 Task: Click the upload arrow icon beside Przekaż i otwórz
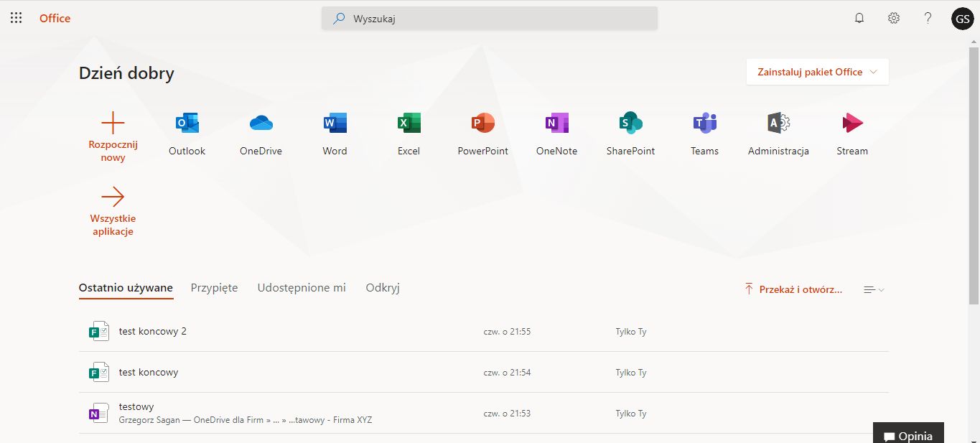(x=749, y=289)
